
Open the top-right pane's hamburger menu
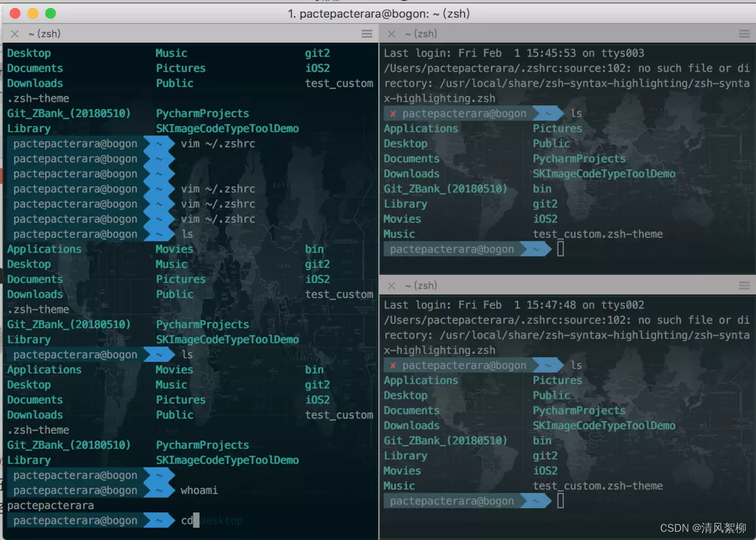[744, 33]
